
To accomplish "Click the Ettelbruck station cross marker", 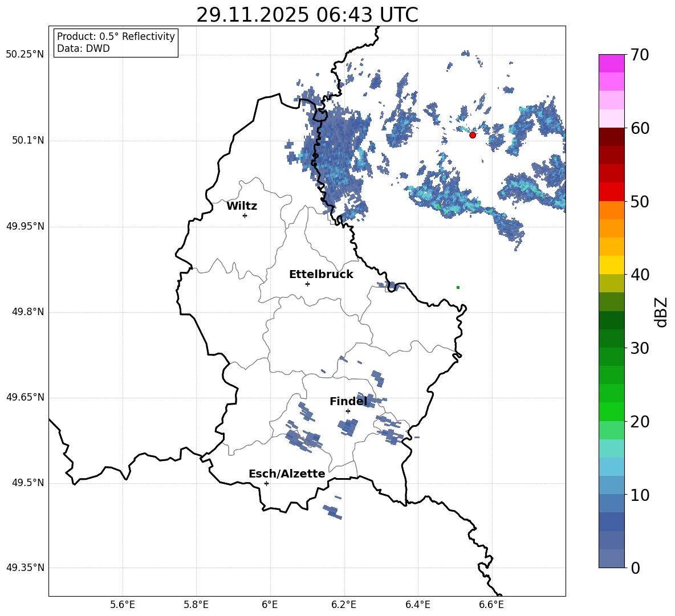I will click(307, 284).
